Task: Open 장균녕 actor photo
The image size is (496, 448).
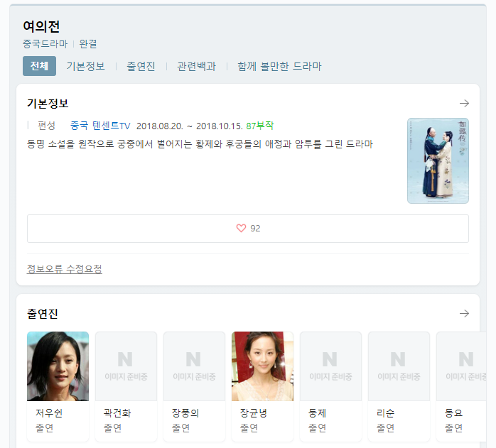Action: [x=262, y=366]
